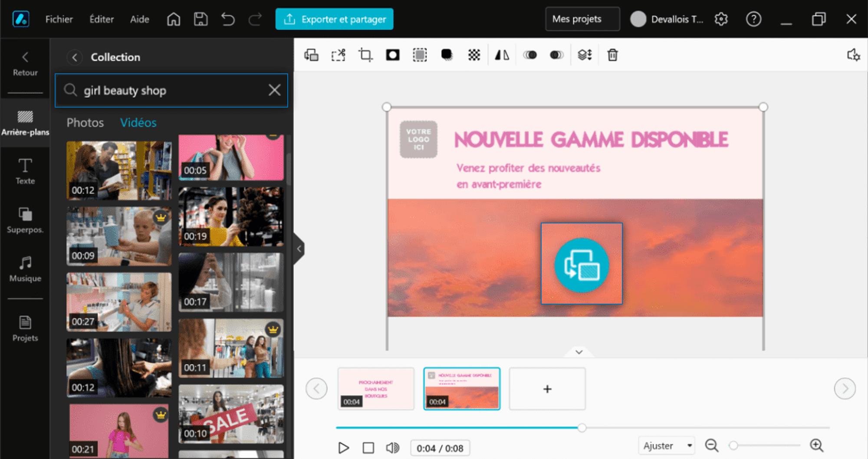Viewport: 868px width, 459px height.
Task: Click the timeline previous arrow
Action: tap(316, 388)
